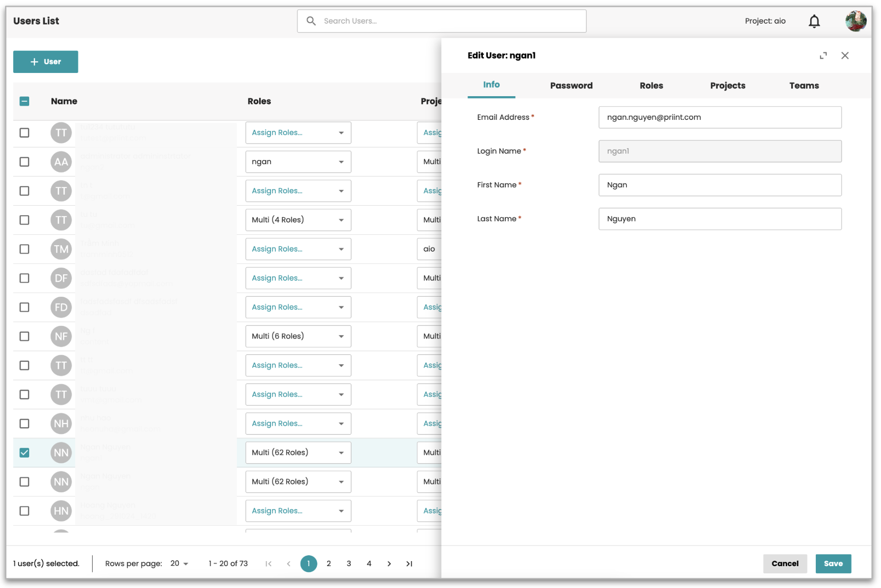Click the AA avatar for administrator user
The height and width of the screenshot is (588, 881).
point(61,162)
